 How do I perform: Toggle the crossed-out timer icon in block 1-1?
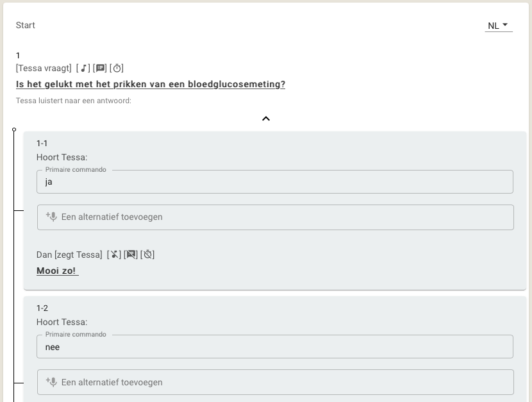(x=147, y=255)
